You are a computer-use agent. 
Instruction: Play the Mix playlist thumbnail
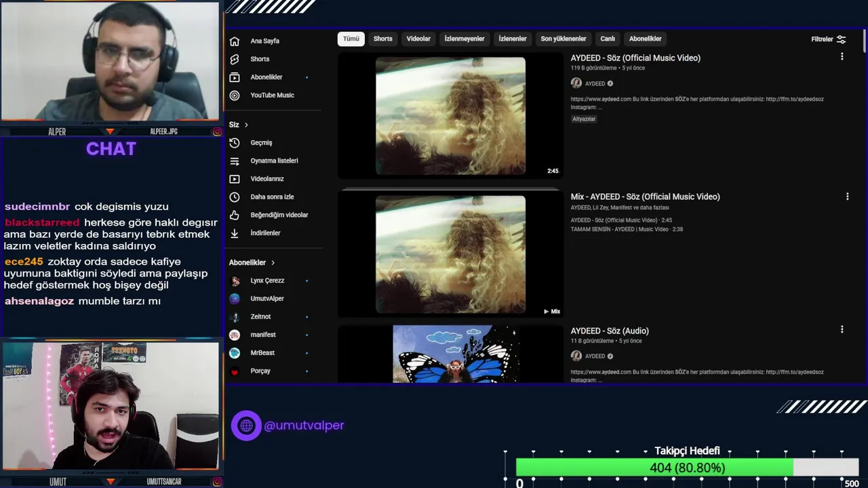450,254
